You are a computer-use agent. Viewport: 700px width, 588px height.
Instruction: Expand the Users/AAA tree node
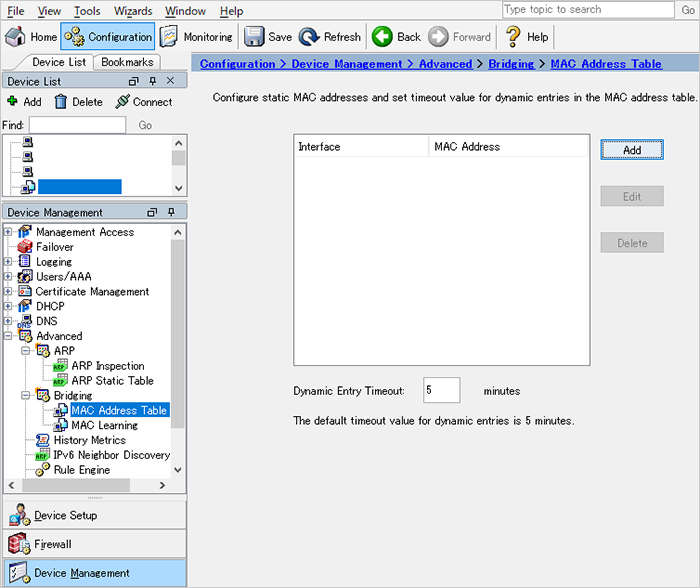9,277
